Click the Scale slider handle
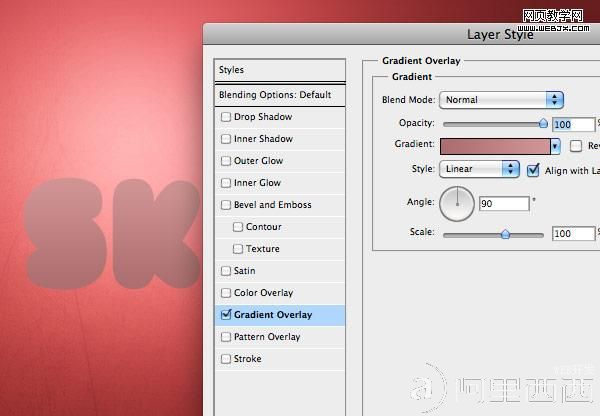Image resolution: width=600 pixels, height=416 pixels. pos(505,234)
